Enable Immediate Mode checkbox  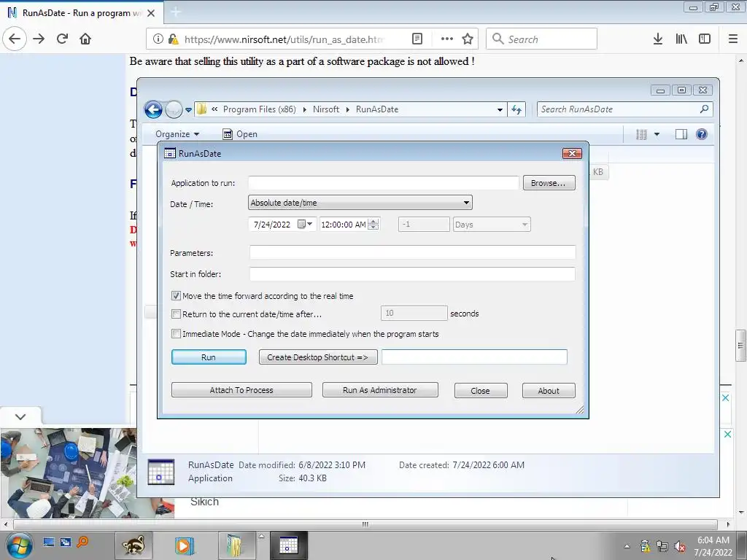[176, 334]
